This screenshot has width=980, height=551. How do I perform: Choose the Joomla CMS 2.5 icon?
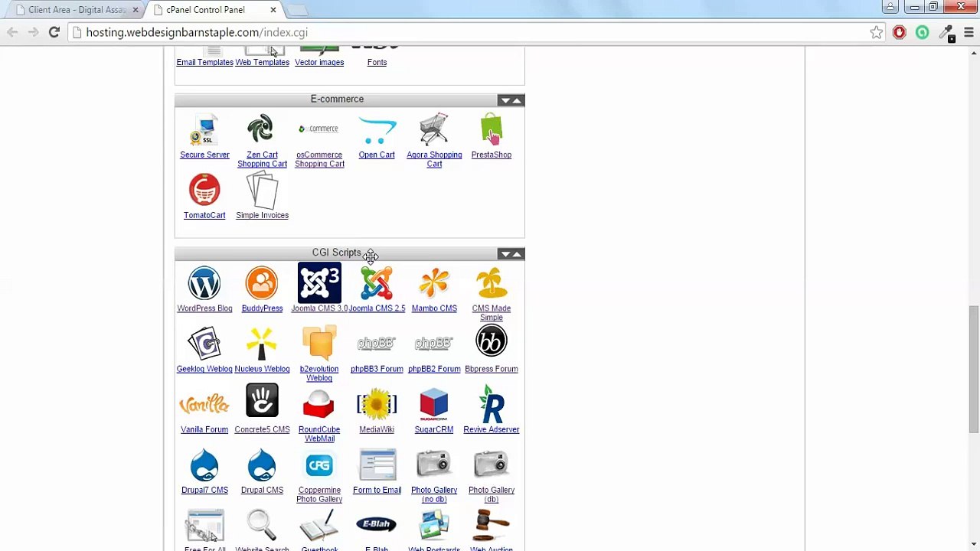pyautogui.click(x=377, y=283)
